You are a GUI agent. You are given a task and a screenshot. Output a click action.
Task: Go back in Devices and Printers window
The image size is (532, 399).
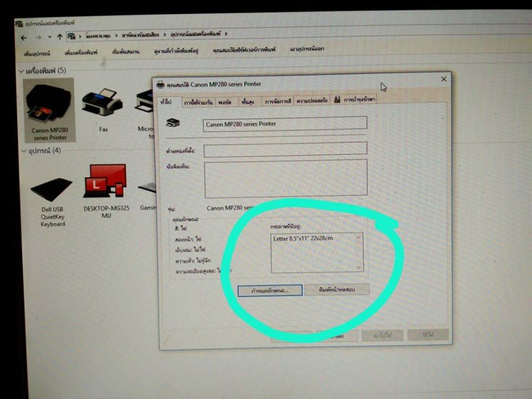pyautogui.click(x=24, y=38)
